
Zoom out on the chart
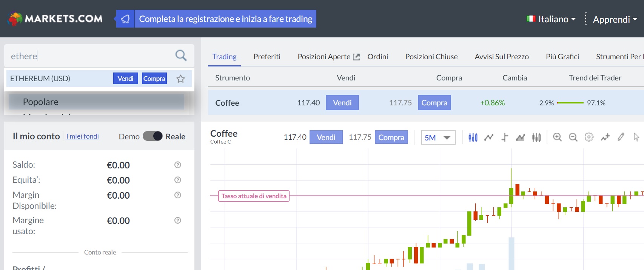coord(573,137)
